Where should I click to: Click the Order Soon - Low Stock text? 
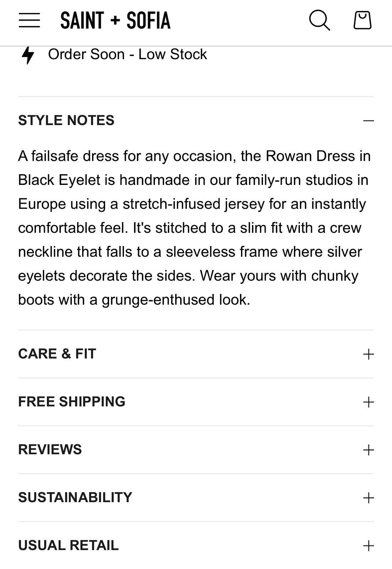128,54
